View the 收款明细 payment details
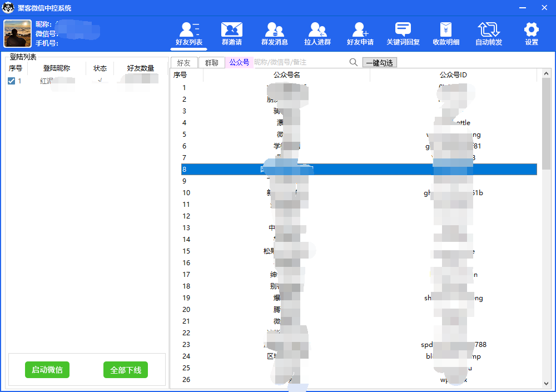Image resolution: width=556 pixels, height=392 pixels. click(445, 33)
